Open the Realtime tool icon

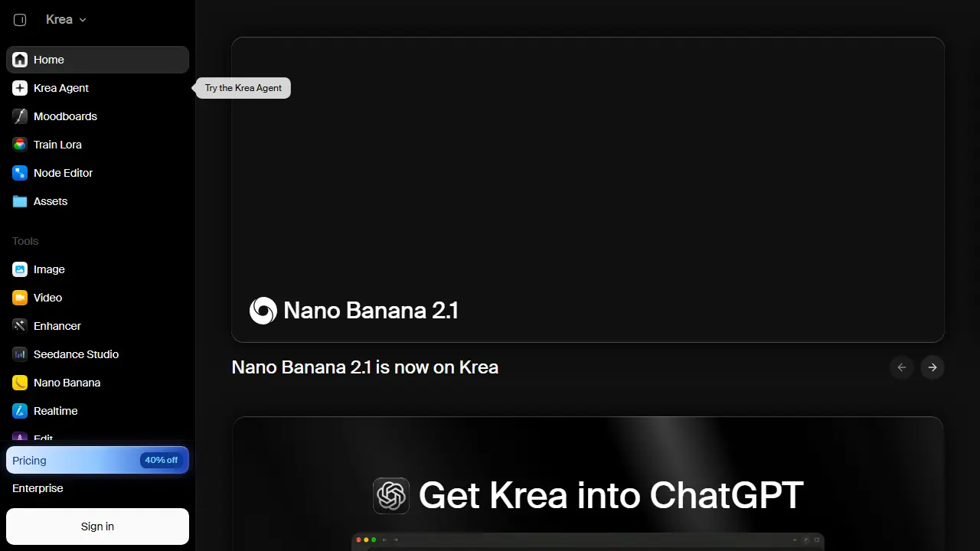pyautogui.click(x=20, y=411)
